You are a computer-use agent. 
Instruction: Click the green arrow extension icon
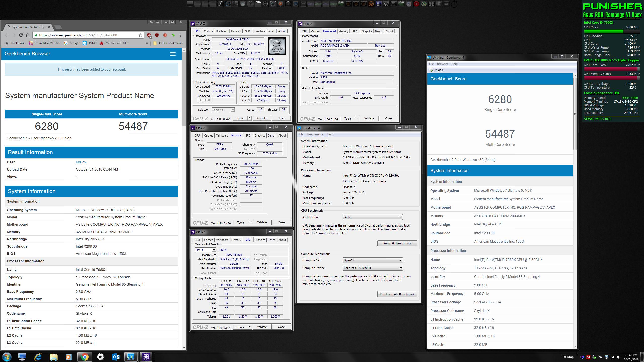pyautogui.click(x=173, y=35)
